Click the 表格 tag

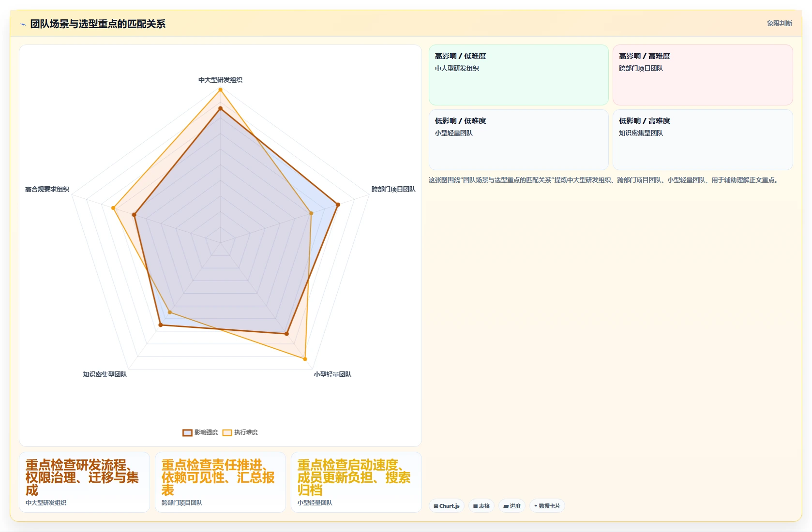pos(481,506)
